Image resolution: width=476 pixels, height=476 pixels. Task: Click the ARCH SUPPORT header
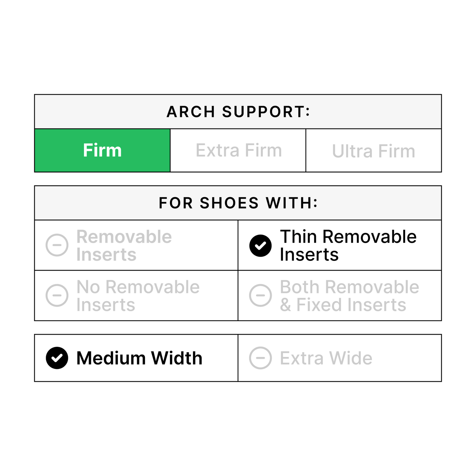click(x=238, y=112)
